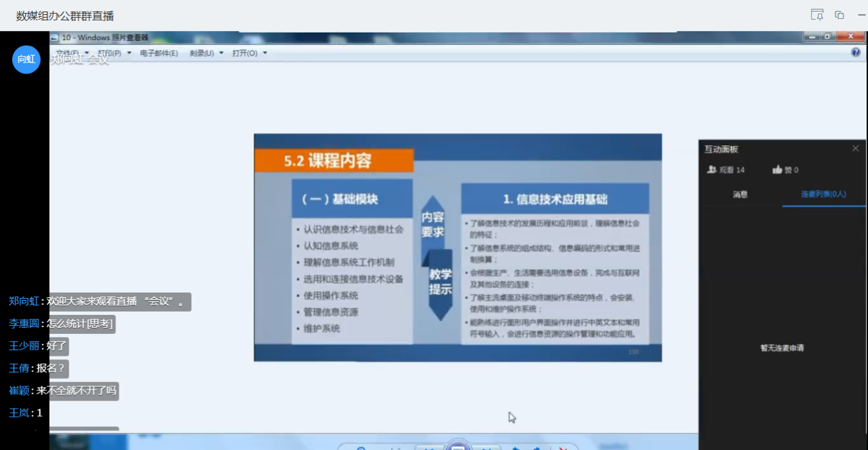Close the 互动面板 panel
Screen dimensions: 868x450
click(x=855, y=149)
